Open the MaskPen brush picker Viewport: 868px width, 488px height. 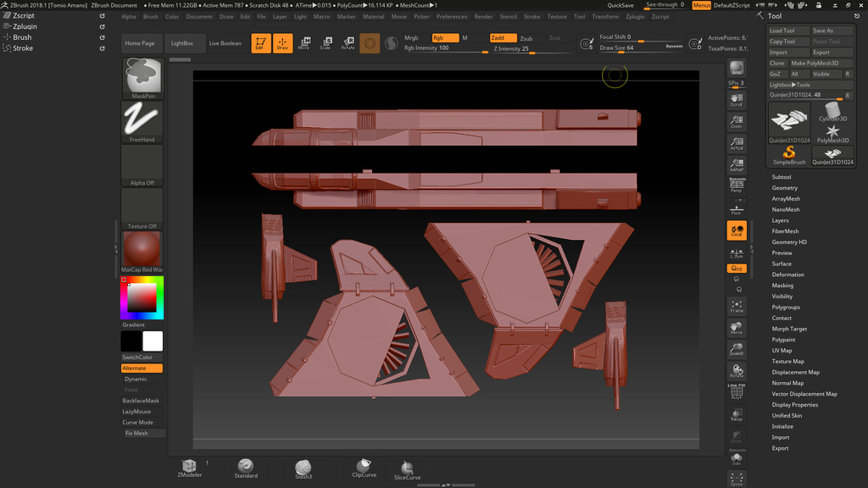(x=142, y=78)
